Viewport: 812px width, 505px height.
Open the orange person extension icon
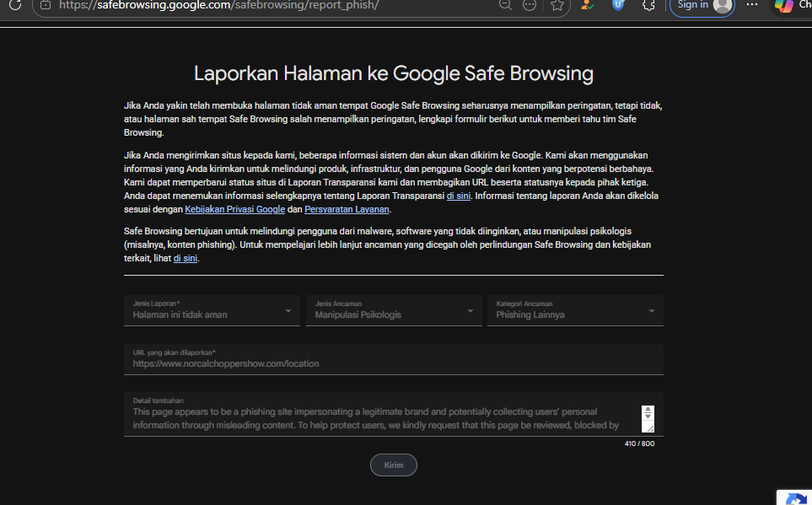(x=587, y=5)
